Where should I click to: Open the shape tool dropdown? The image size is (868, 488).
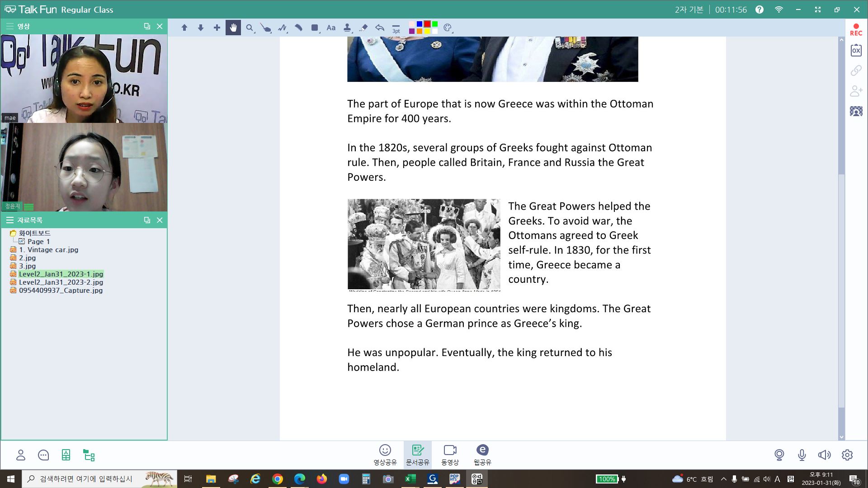[x=315, y=28]
